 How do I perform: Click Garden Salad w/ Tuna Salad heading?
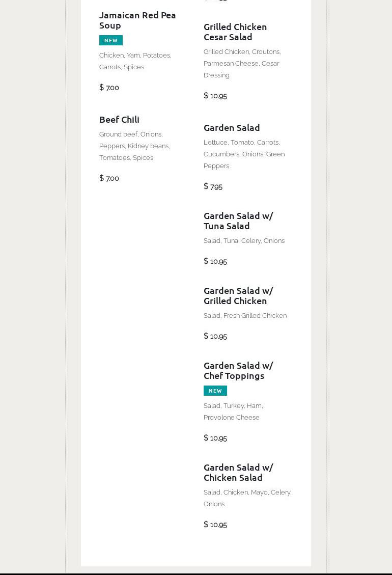(238, 221)
